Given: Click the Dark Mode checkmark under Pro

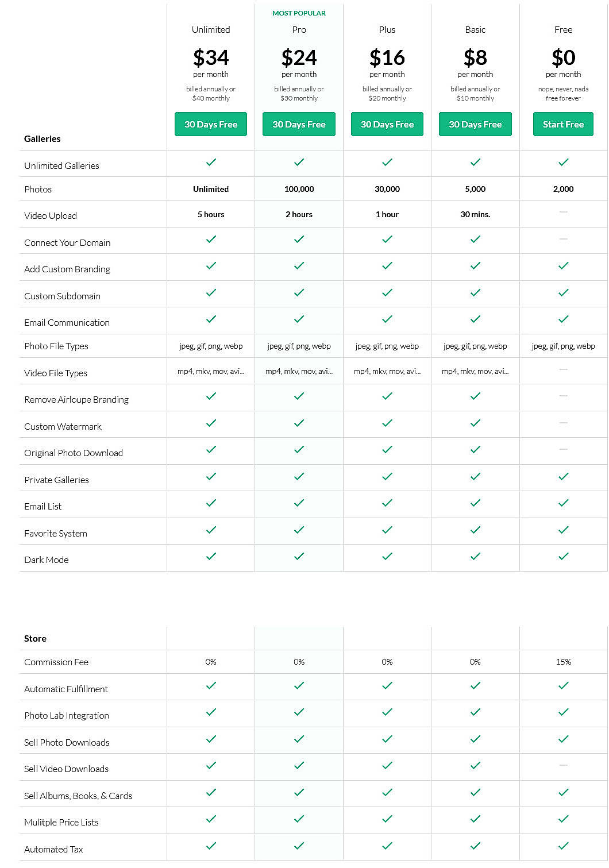Looking at the screenshot, I should 299,556.
